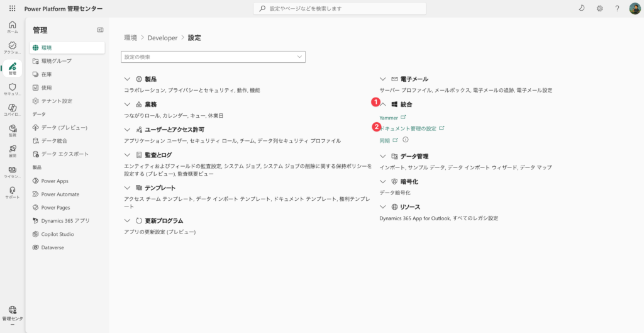Collapse the 管理 navigation pane icon
Viewport: 644px width, 333px height.
tap(100, 30)
